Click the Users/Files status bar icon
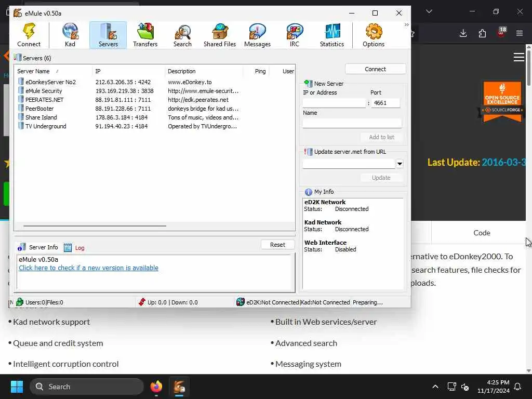 20,302
